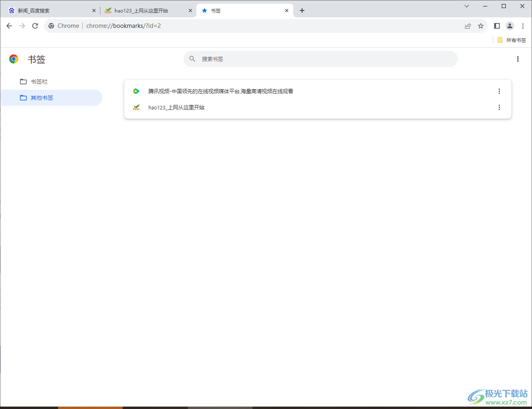Minimize the Chrome window
This screenshot has width=532, height=409.
485,6
